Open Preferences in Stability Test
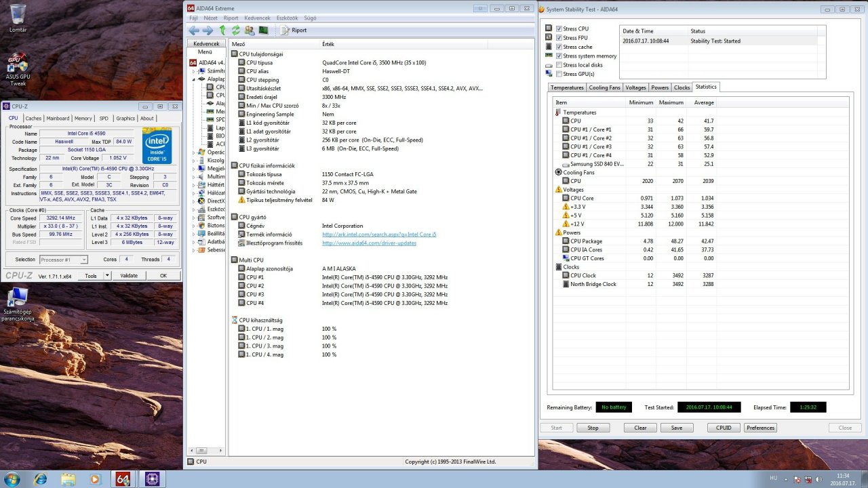Image resolution: width=868 pixels, height=488 pixels. [760, 428]
